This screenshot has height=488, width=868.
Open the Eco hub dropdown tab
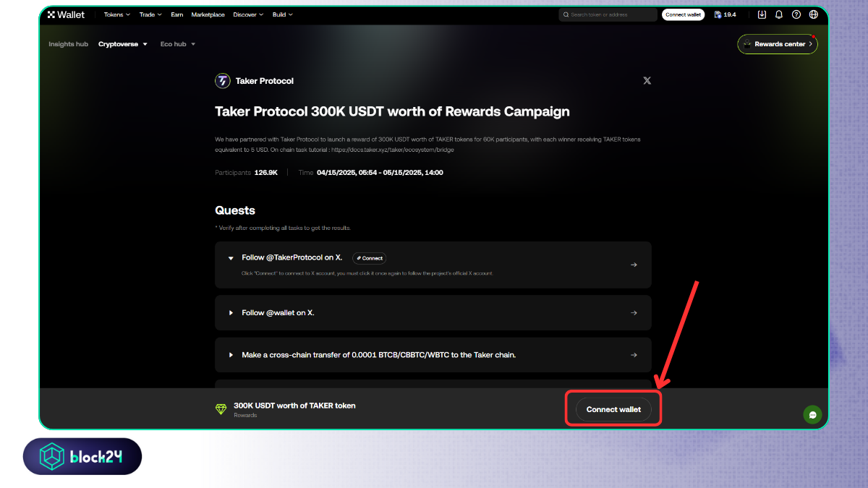coord(178,44)
